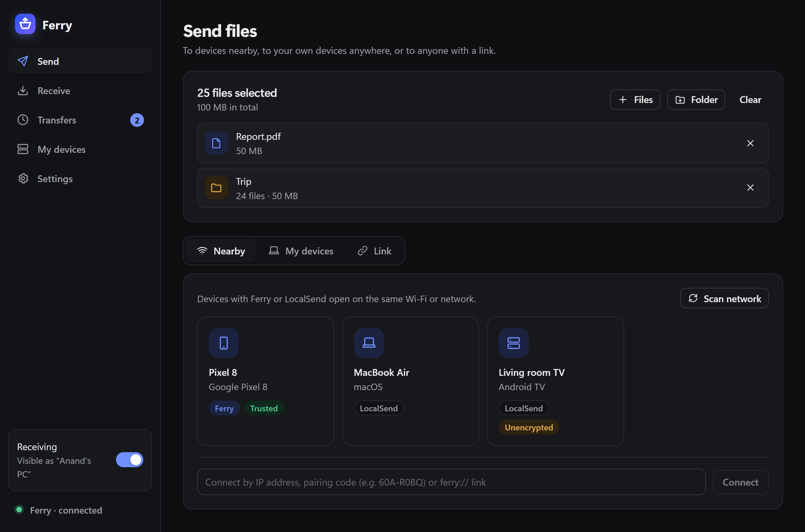The width and height of the screenshot is (805, 532).
Task: Choose MacBook Air device name
Action: point(381,372)
